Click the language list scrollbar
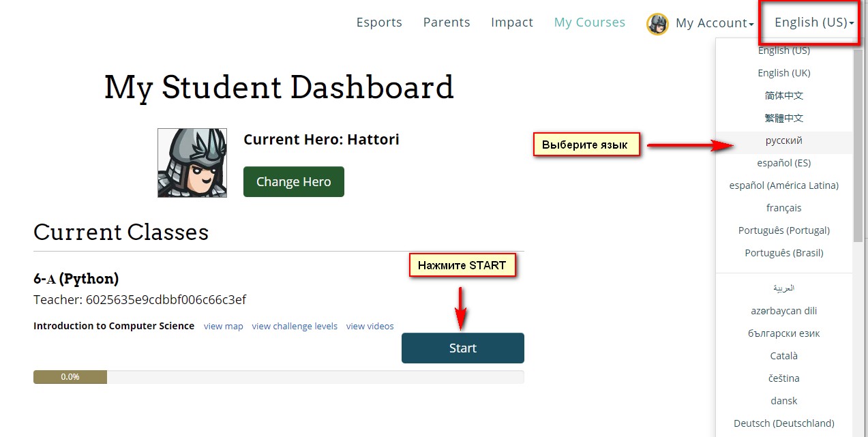 click(858, 150)
